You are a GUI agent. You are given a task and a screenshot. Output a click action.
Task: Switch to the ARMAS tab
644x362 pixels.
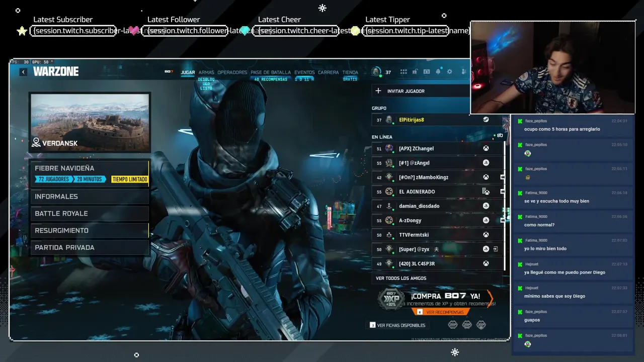coord(206,72)
